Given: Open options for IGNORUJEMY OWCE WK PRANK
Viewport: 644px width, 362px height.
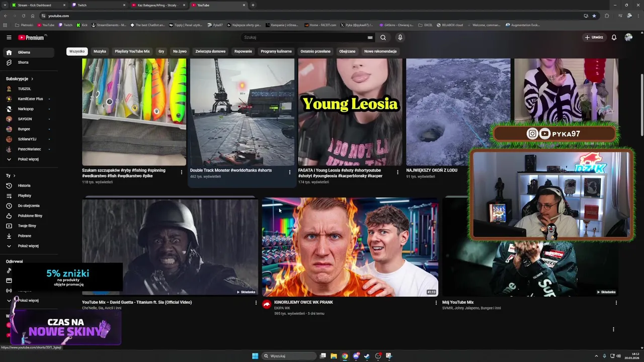Looking at the screenshot, I should (436, 303).
